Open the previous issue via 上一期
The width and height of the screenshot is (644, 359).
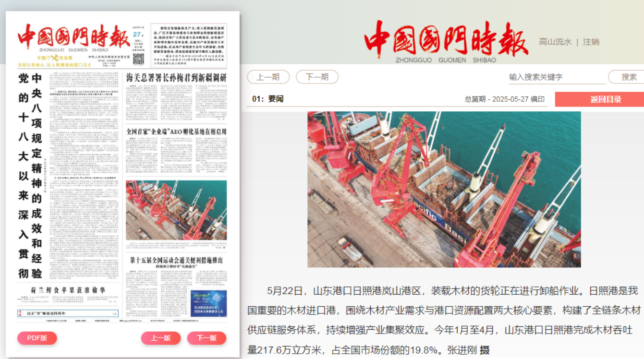pos(268,77)
